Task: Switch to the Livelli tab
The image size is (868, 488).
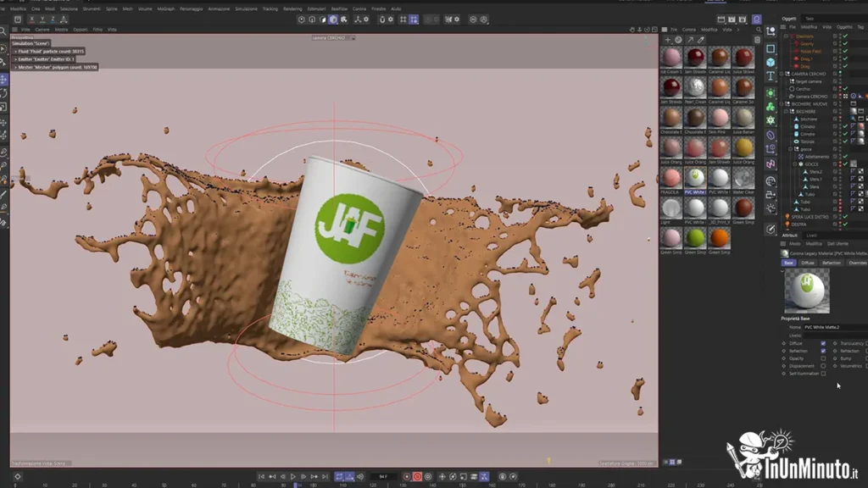Action: coord(811,236)
